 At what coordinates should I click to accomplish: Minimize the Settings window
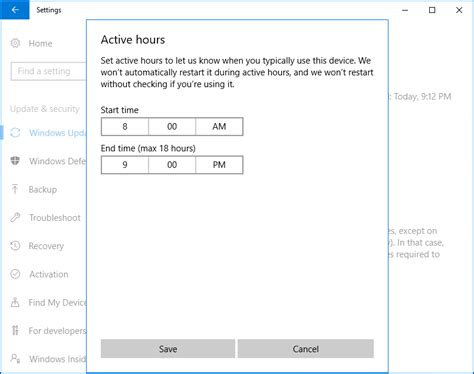coord(405,10)
